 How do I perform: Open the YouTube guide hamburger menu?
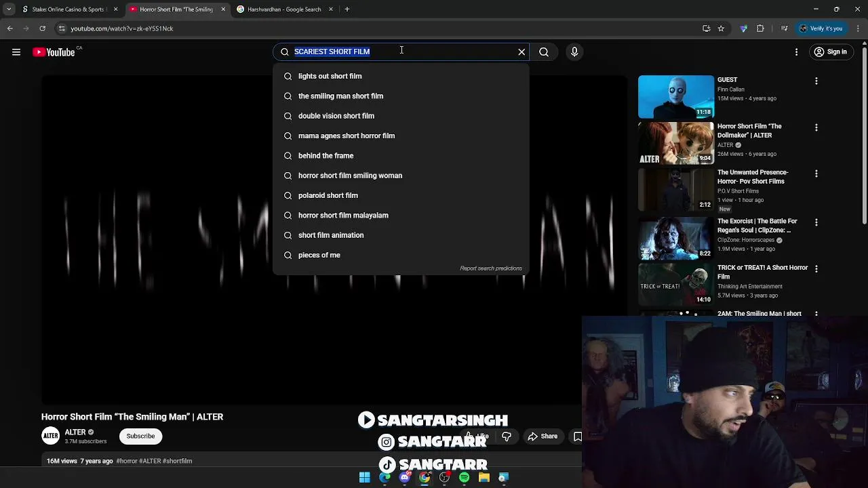[x=16, y=52]
